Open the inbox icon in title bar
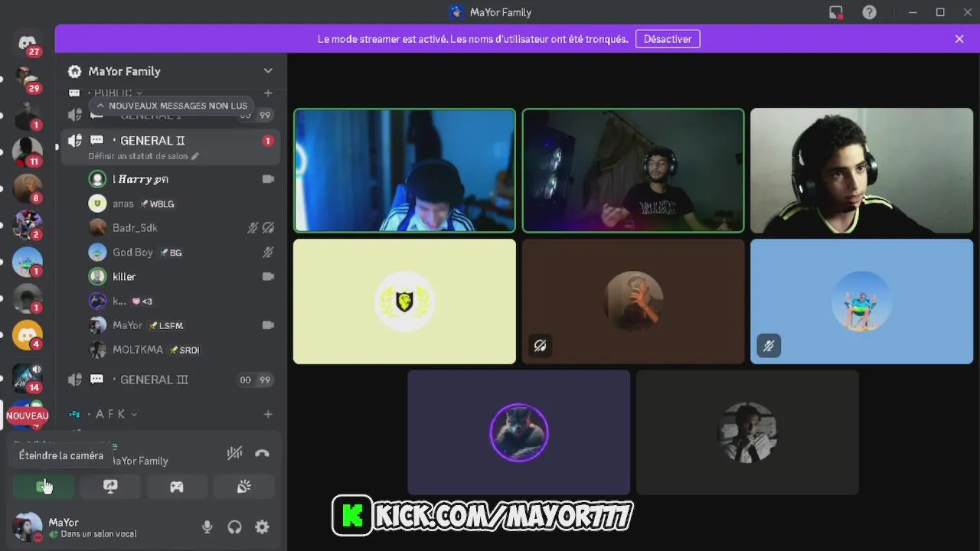 coord(836,12)
